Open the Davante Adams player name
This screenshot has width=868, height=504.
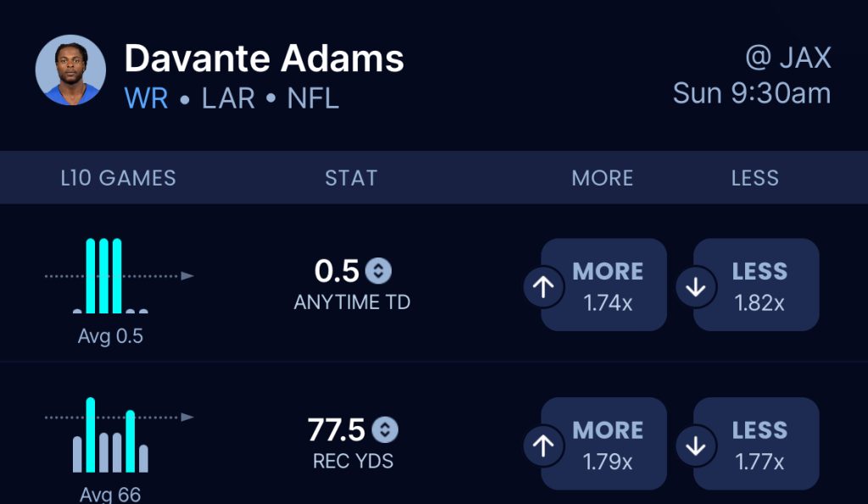(264, 58)
